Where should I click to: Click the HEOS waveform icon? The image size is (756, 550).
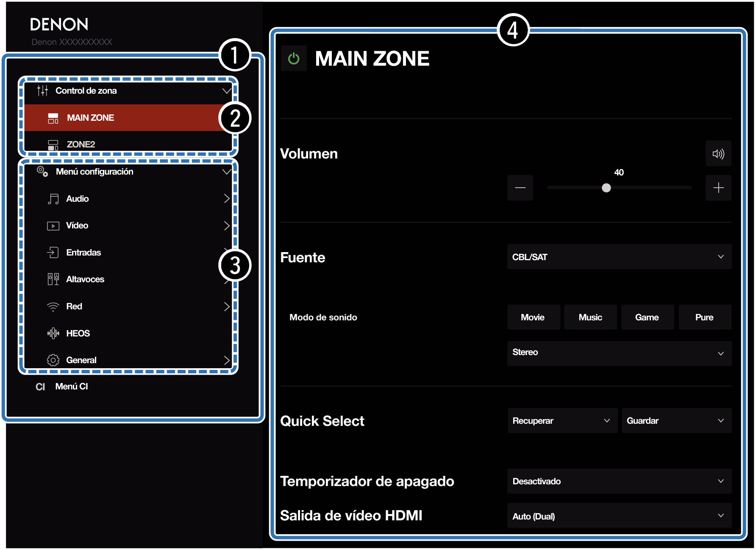53,333
